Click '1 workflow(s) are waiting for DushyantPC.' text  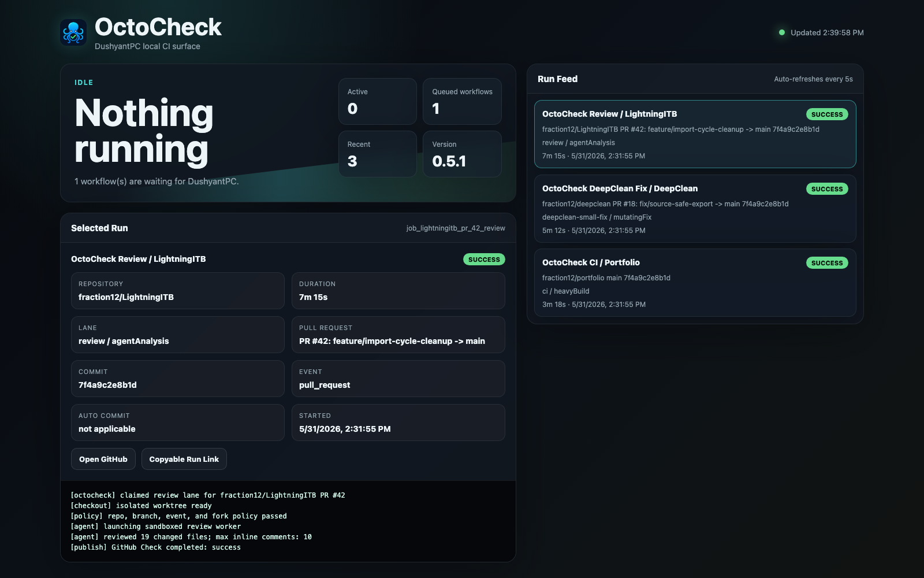pyautogui.click(x=157, y=181)
